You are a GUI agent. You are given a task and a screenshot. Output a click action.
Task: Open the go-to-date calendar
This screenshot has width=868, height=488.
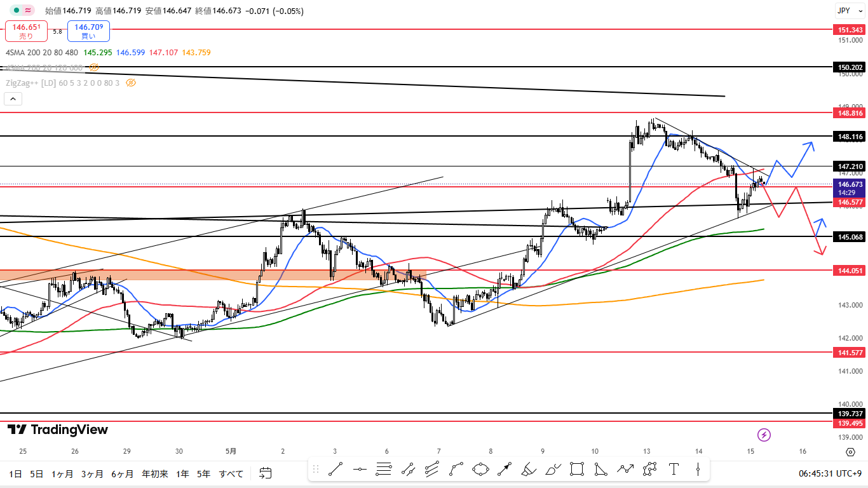pyautogui.click(x=266, y=473)
